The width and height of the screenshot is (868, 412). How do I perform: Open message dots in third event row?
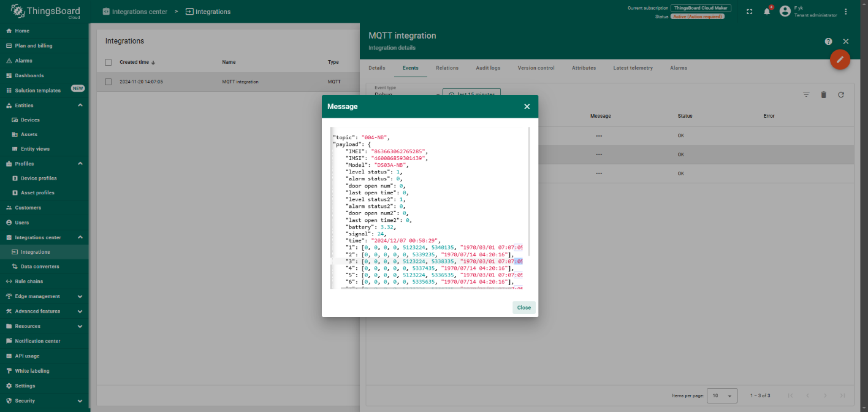click(x=599, y=174)
